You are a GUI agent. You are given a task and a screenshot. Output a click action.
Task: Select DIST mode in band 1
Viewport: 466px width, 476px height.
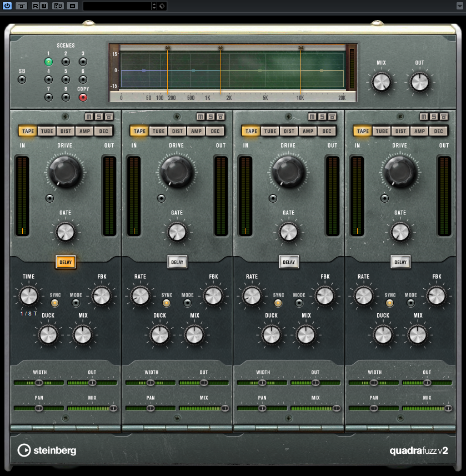pos(66,131)
